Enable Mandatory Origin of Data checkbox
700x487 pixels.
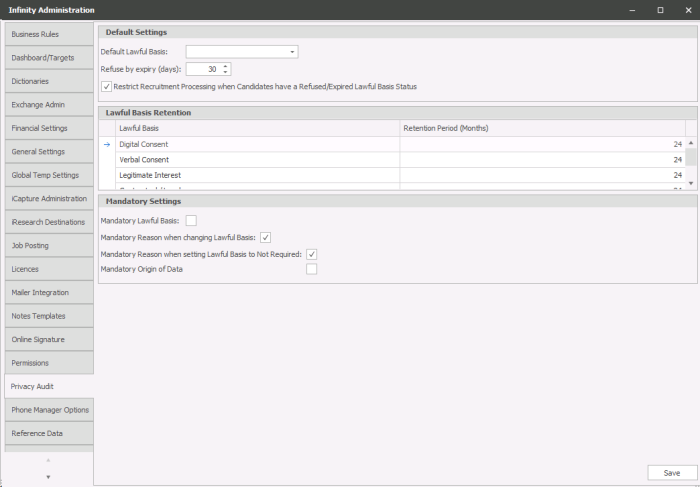[x=312, y=269]
